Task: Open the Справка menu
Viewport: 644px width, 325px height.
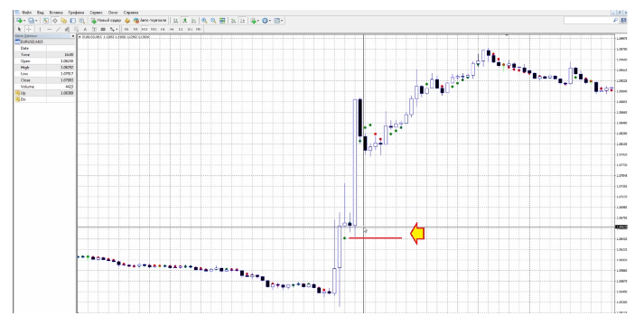Action: [x=131, y=13]
